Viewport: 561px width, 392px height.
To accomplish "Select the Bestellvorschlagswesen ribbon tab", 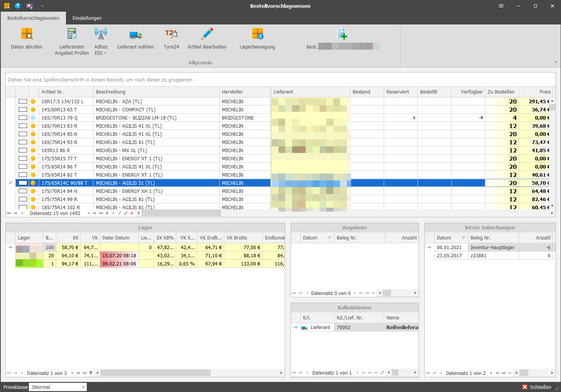I will pos(33,18).
